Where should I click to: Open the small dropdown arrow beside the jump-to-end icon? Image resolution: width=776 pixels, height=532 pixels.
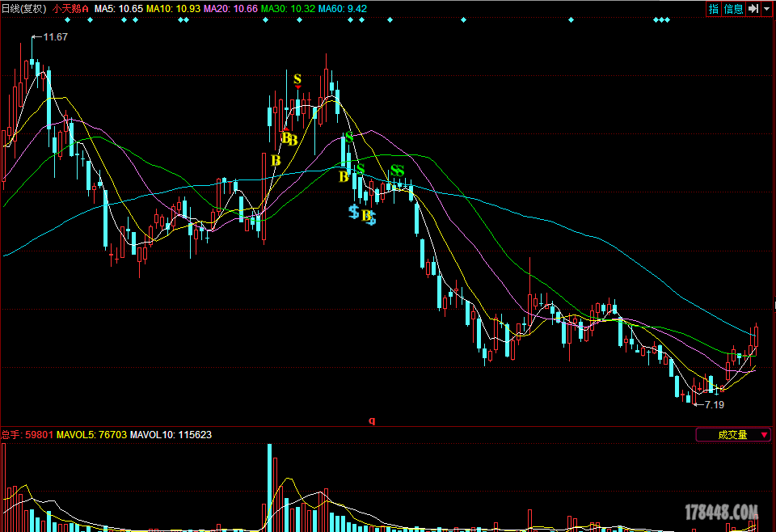point(766,9)
